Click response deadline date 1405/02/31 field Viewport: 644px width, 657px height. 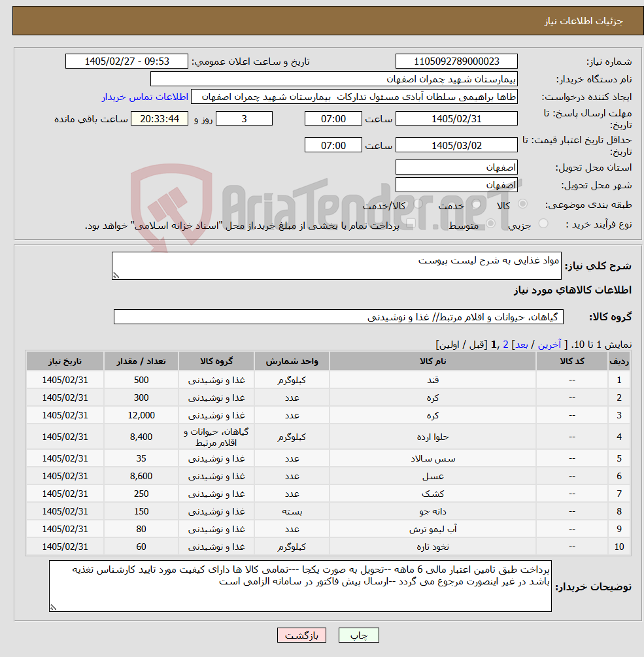point(456,118)
